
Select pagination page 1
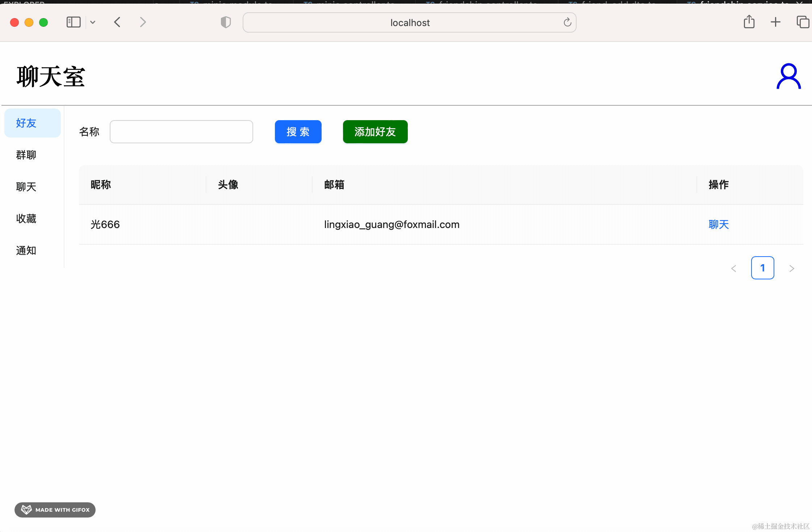(762, 268)
